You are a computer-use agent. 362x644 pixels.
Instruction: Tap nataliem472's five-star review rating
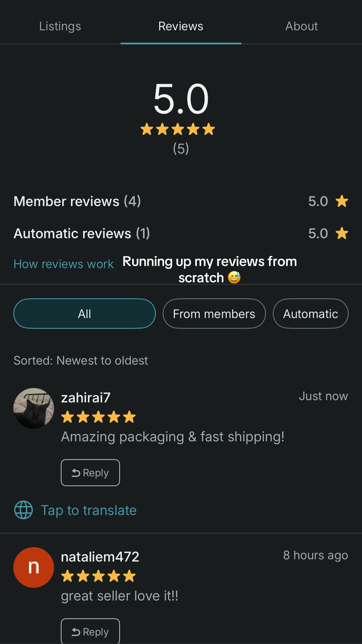click(99, 576)
